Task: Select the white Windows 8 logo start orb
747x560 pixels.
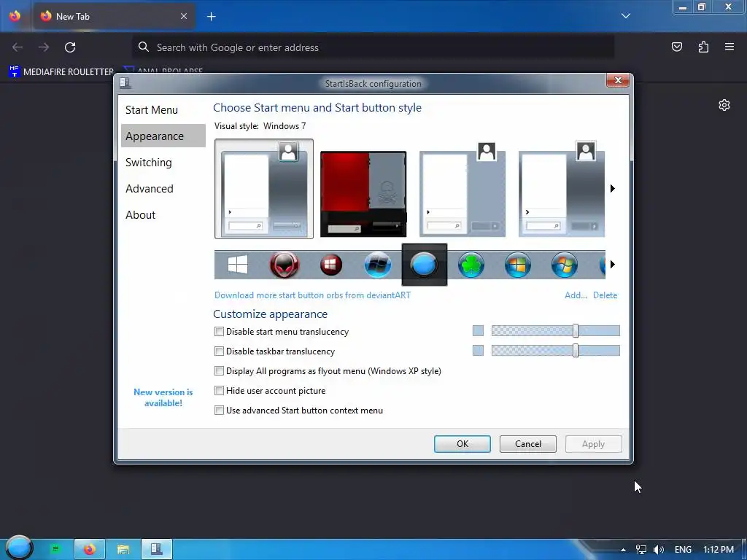Action: [x=238, y=264]
